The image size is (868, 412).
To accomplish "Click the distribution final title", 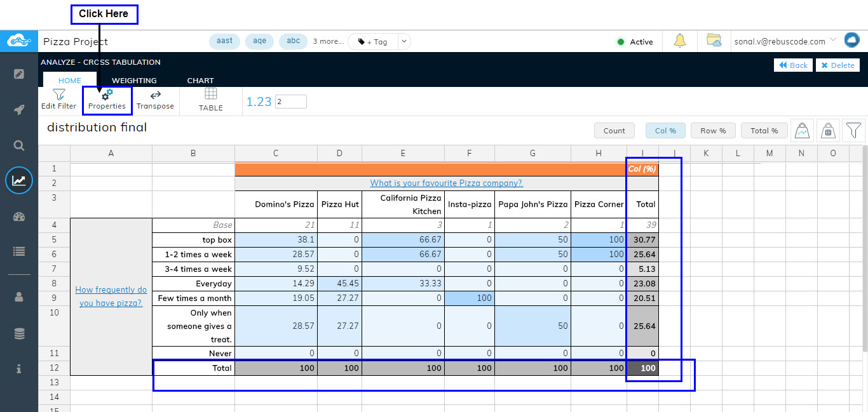I will click(97, 128).
